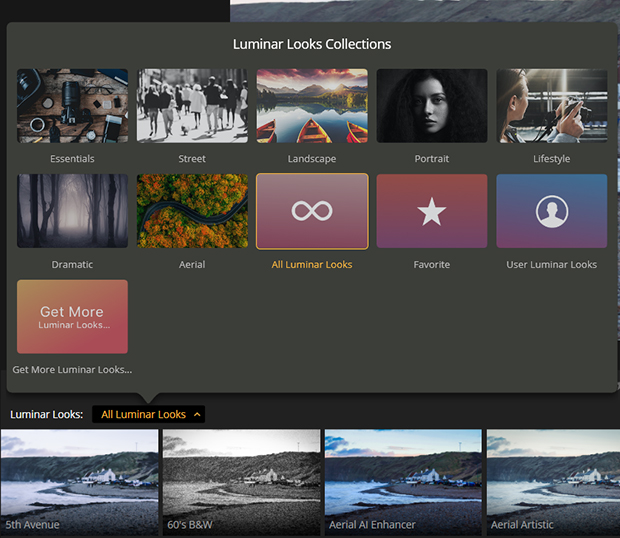Open the Lifestyle collection thumbnail
Screen dimensions: 620x538
[552, 106]
